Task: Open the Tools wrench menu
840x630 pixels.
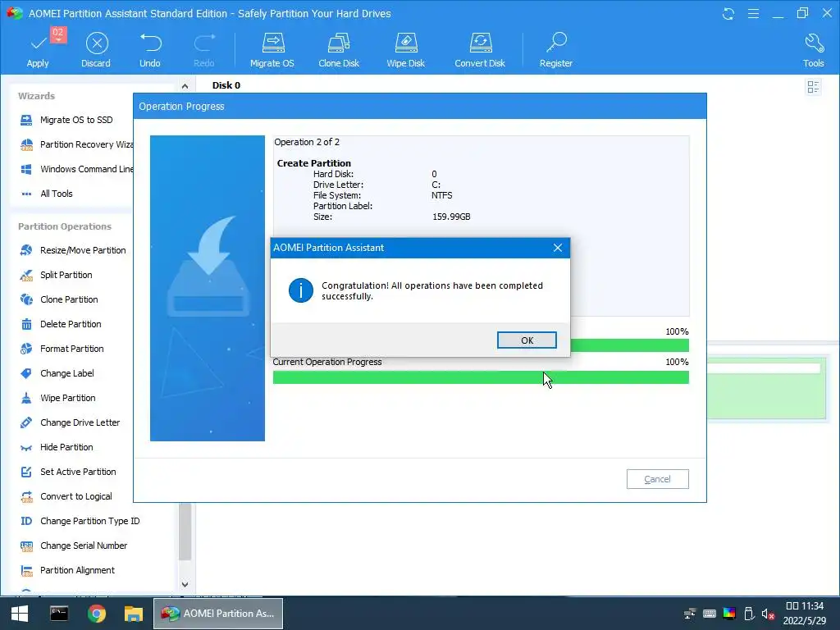Action: click(813, 50)
